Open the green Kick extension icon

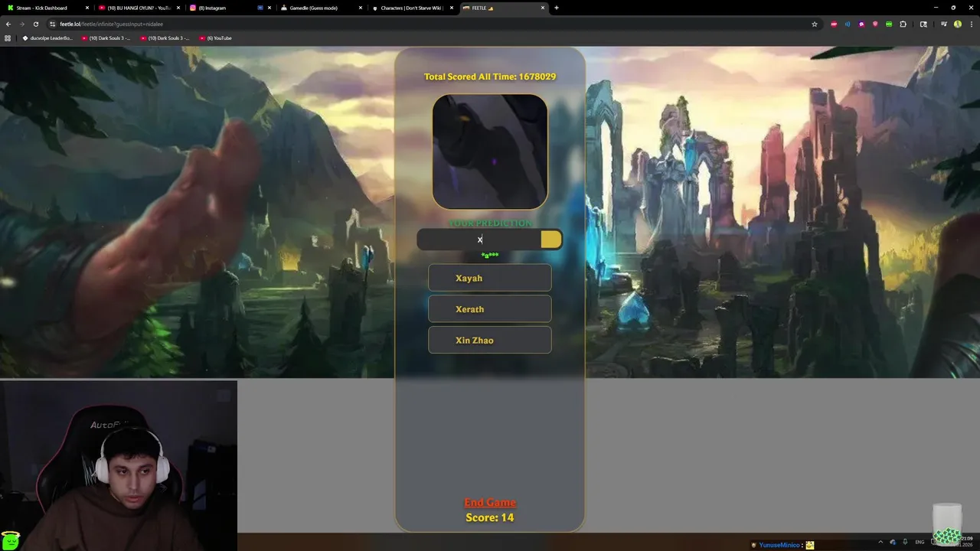click(889, 24)
